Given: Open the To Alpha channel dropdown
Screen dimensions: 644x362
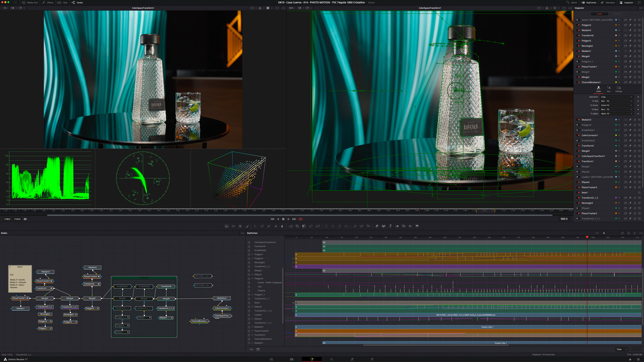Looking at the screenshot, I should [616, 114].
